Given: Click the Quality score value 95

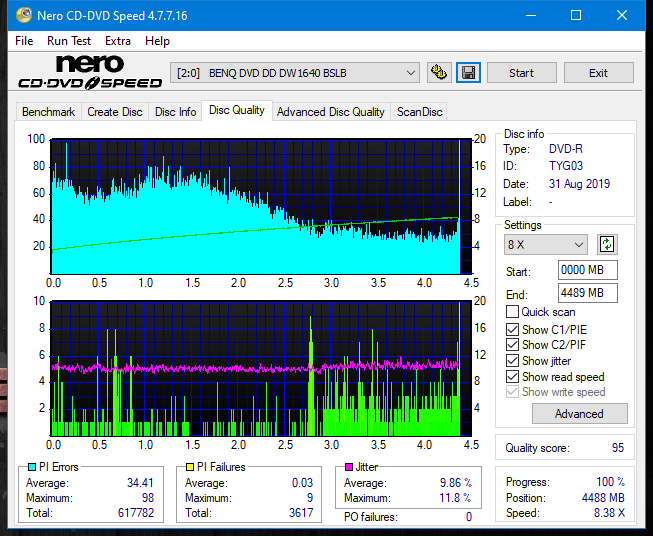Looking at the screenshot, I should [618, 448].
